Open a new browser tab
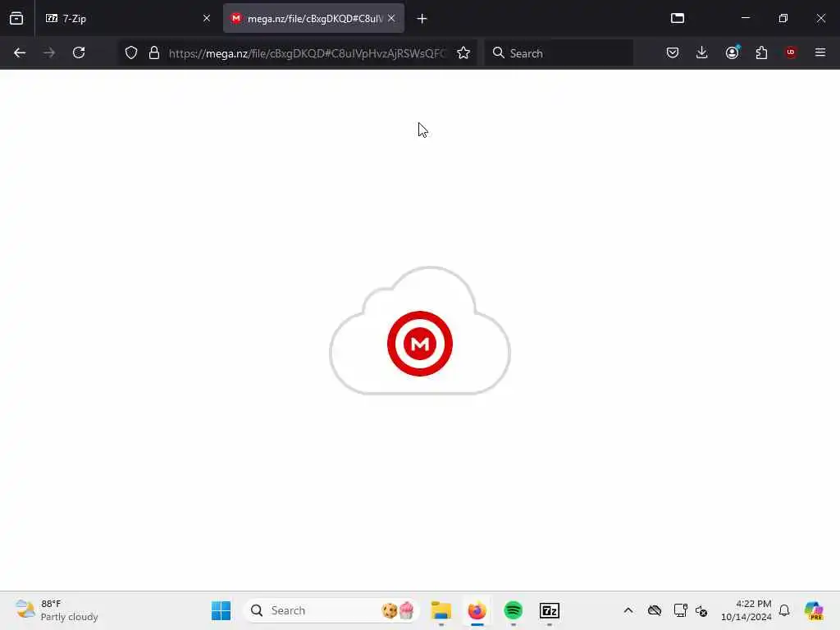 pos(422,19)
